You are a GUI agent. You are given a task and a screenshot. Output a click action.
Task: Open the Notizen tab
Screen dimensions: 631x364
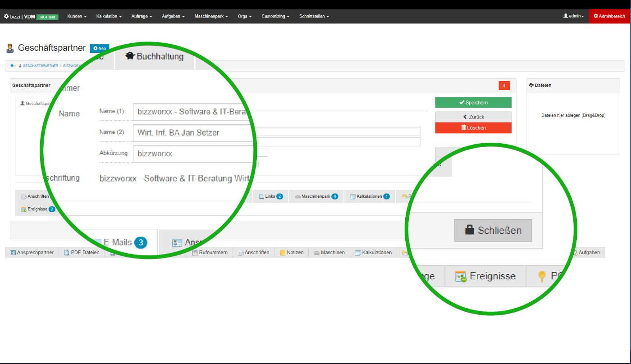click(292, 252)
